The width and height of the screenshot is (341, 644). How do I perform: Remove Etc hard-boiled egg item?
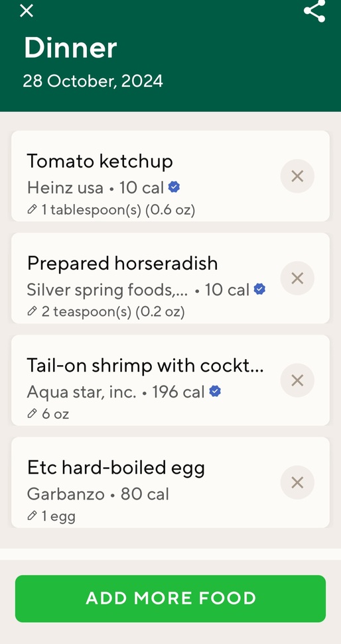click(x=297, y=482)
